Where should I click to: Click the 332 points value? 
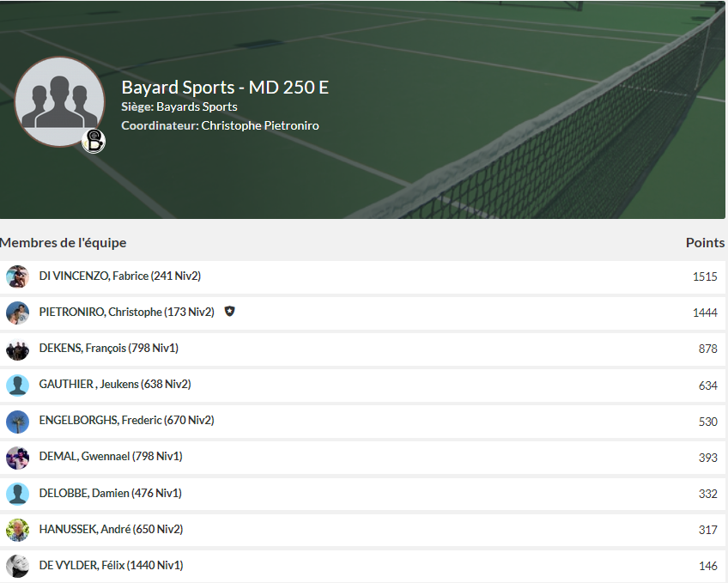707,494
